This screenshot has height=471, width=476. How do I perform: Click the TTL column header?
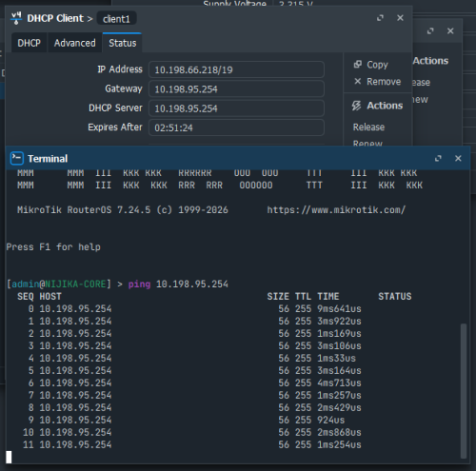(x=303, y=297)
